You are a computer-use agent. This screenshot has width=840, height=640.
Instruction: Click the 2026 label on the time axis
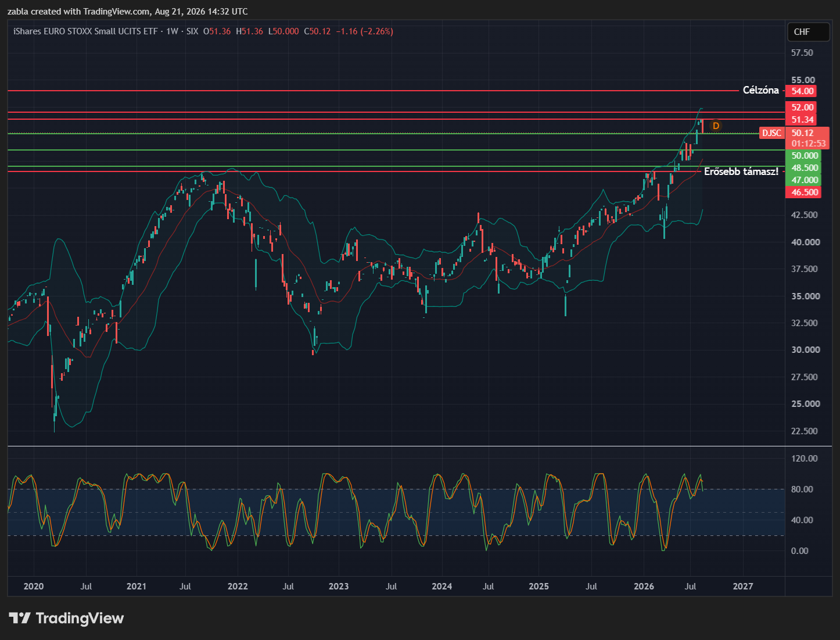644,586
